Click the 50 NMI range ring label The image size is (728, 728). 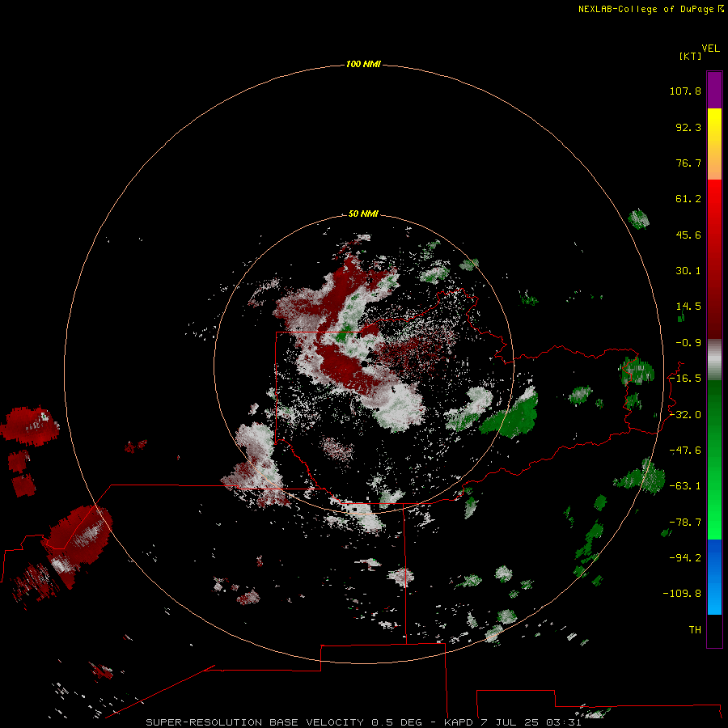click(363, 214)
